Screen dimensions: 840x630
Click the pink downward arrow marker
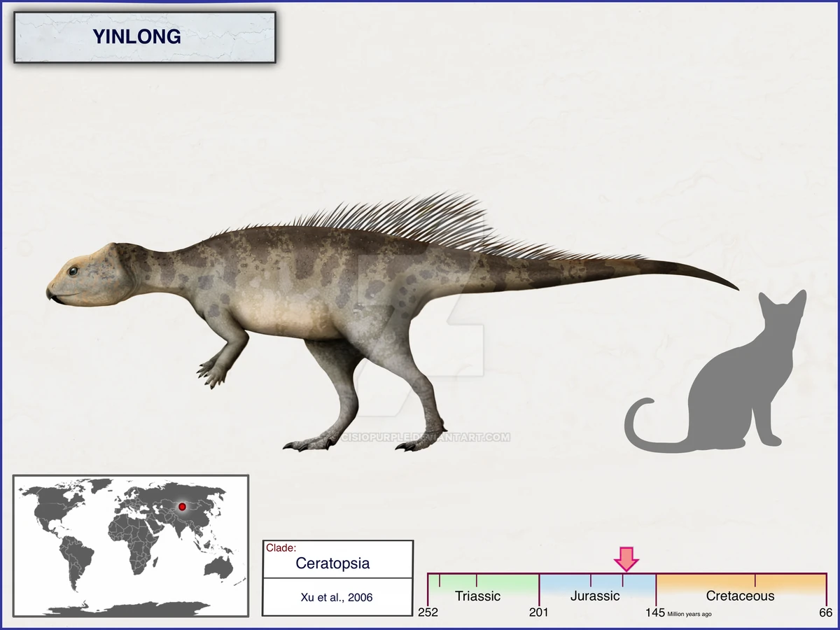pos(626,560)
